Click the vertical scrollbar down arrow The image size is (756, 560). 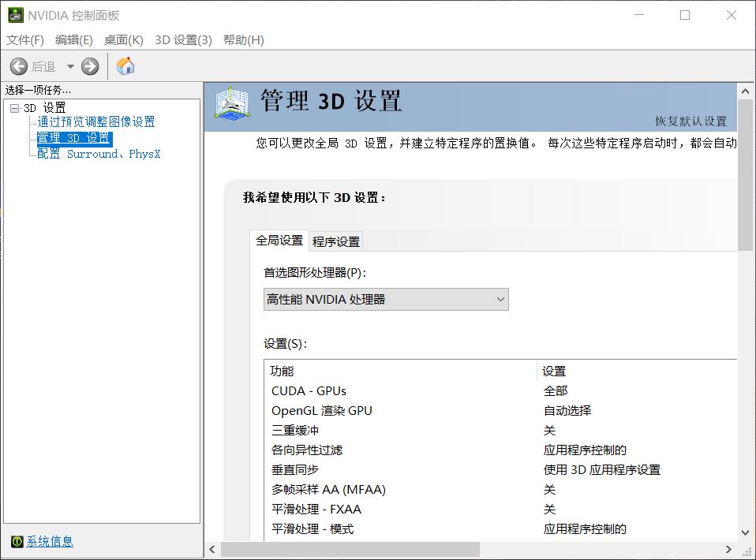click(746, 533)
